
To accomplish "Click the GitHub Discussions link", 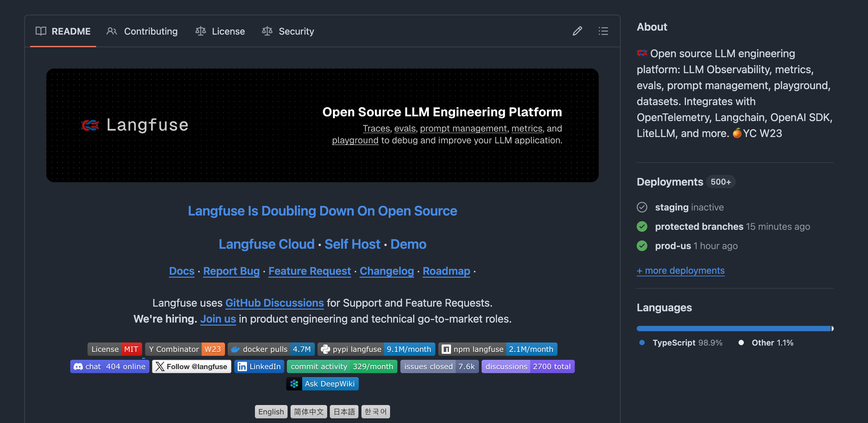I will tap(274, 303).
